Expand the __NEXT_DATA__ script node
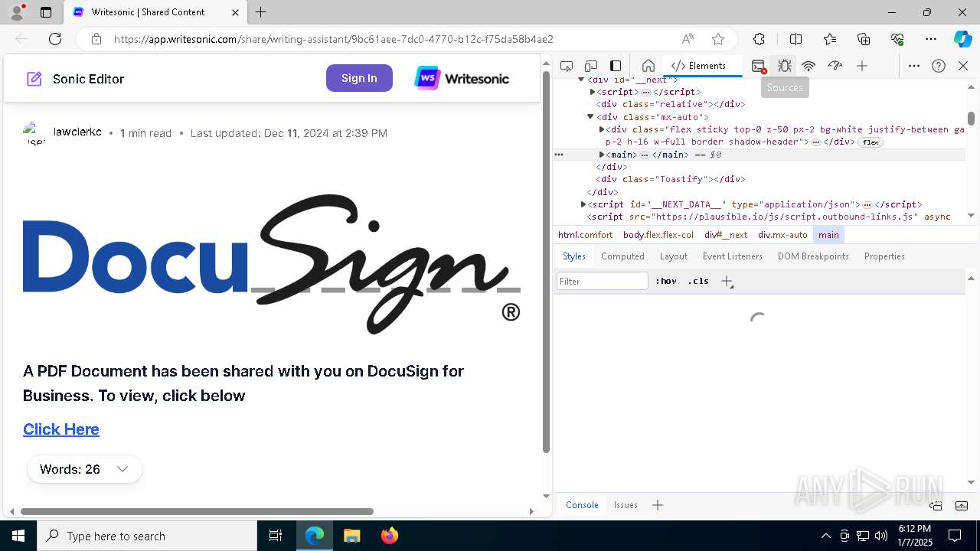The image size is (980, 551). (583, 204)
